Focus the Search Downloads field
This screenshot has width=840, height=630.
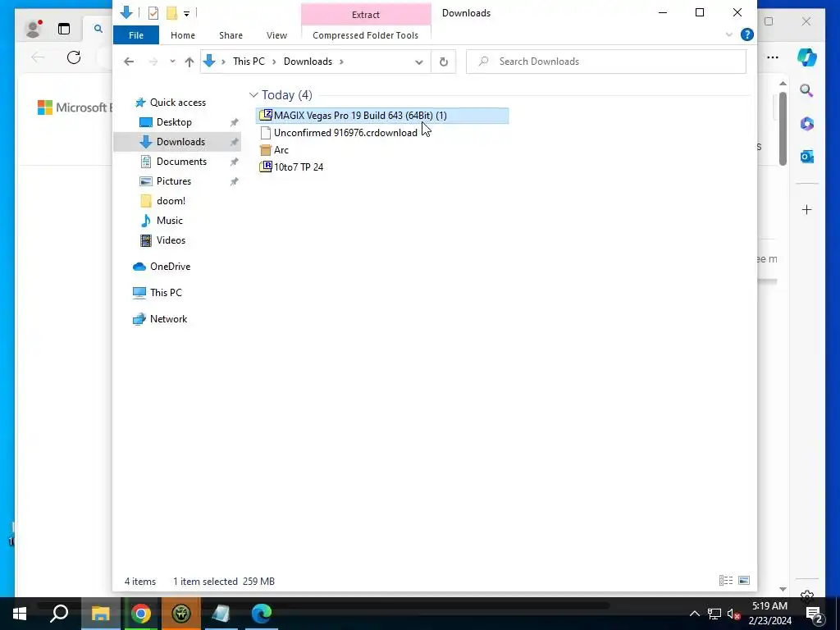[x=606, y=62]
